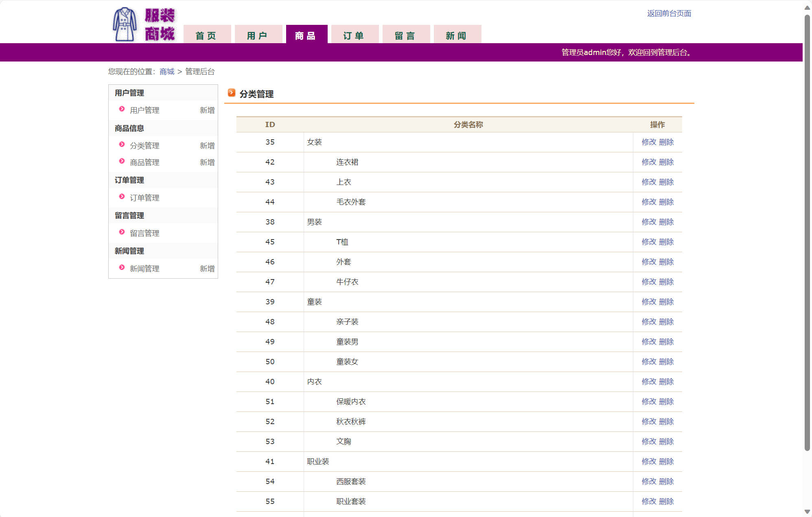
Task: Delete the 西服套装 category
Action: (x=666, y=482)
